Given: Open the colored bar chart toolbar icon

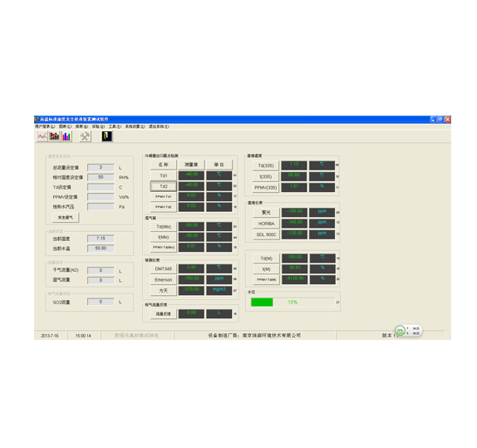Looking at the screenshot, I should coord(66,136).
